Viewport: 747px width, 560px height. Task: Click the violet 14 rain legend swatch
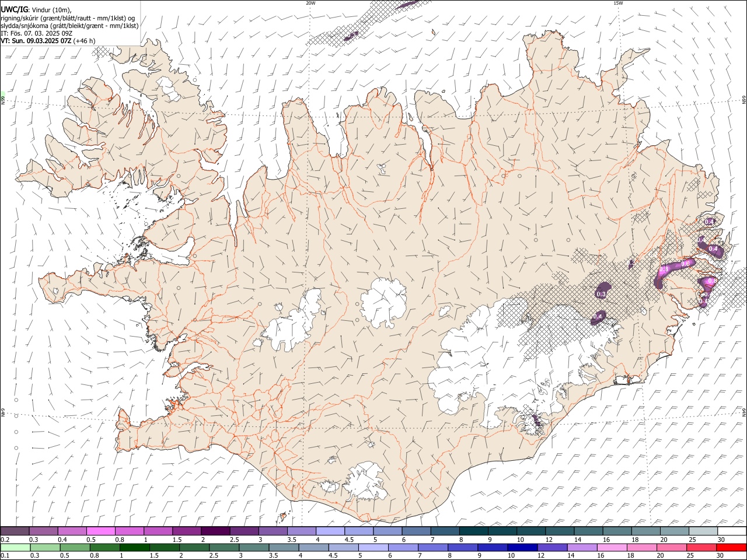(582, 547)
